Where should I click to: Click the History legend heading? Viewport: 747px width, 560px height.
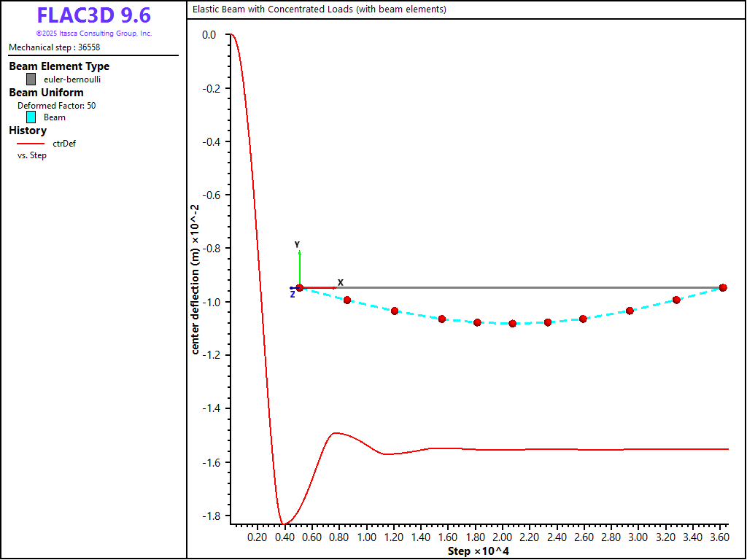(28, 131)
